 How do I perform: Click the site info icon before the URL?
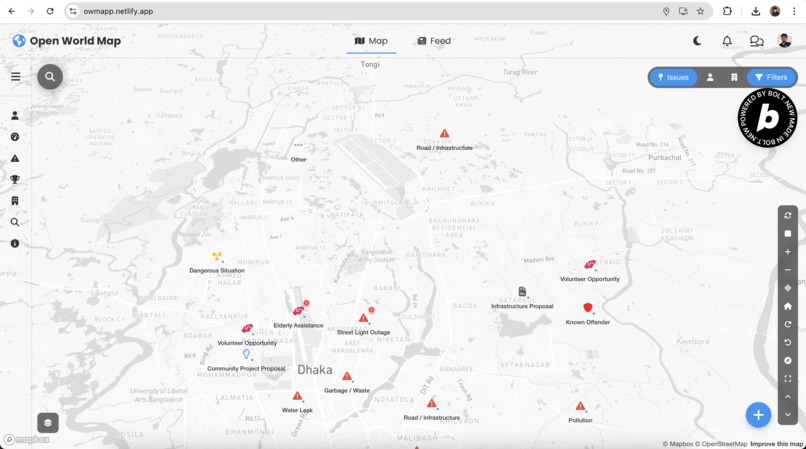click(x=73, y=11)
